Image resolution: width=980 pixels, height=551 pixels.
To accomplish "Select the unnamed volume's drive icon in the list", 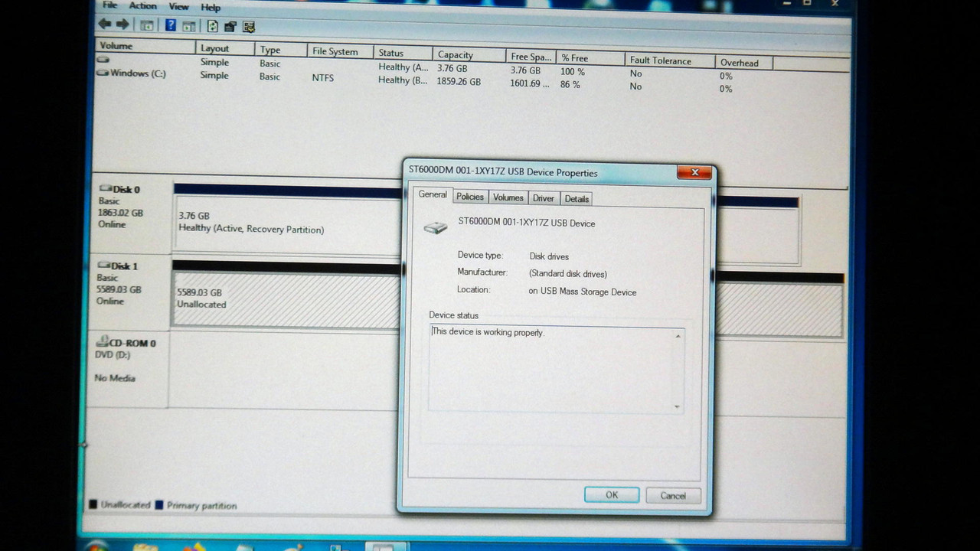I will click(x=103, y=60).
